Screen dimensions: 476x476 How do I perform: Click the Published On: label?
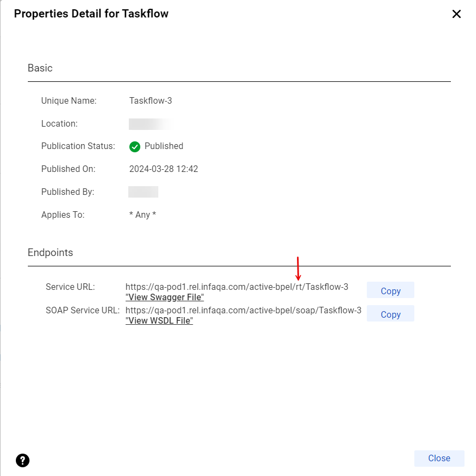[68, 169]
